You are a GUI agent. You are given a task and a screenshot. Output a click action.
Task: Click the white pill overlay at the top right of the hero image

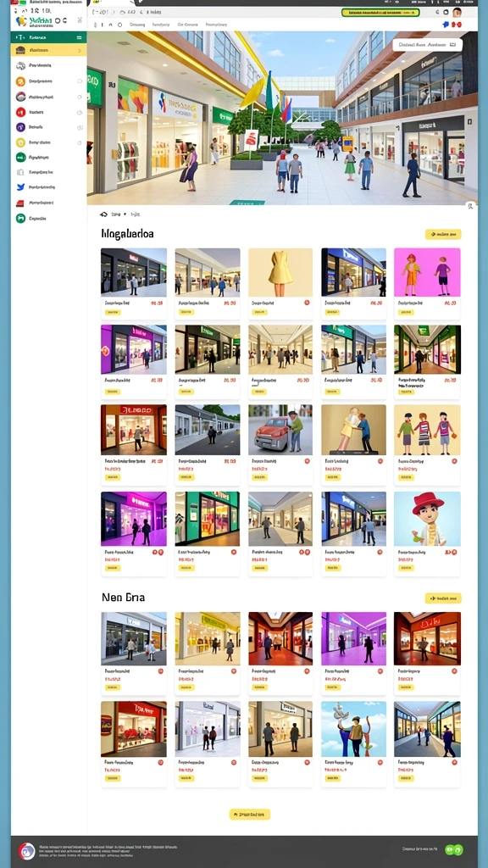click(x=428, y=44)
